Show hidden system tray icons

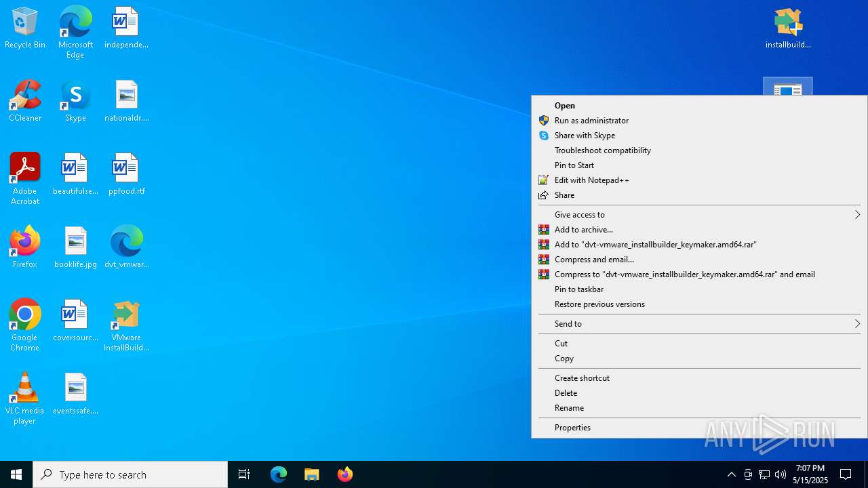click(732, 474)
